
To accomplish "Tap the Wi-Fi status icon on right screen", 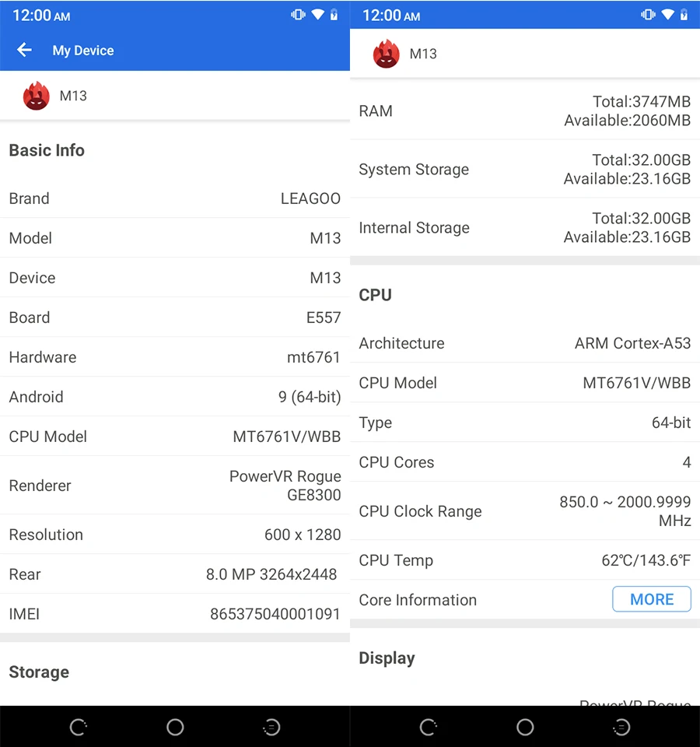I will (x=667, y=15).
